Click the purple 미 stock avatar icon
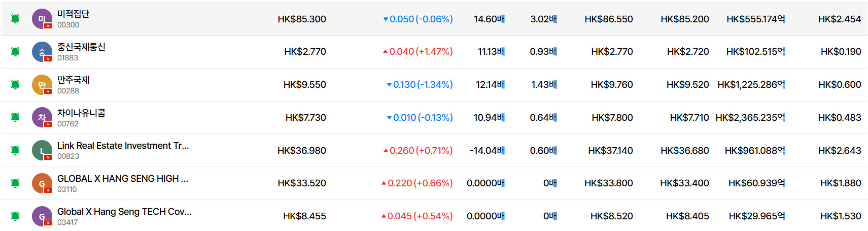The image size is (868, 231). 42,19
